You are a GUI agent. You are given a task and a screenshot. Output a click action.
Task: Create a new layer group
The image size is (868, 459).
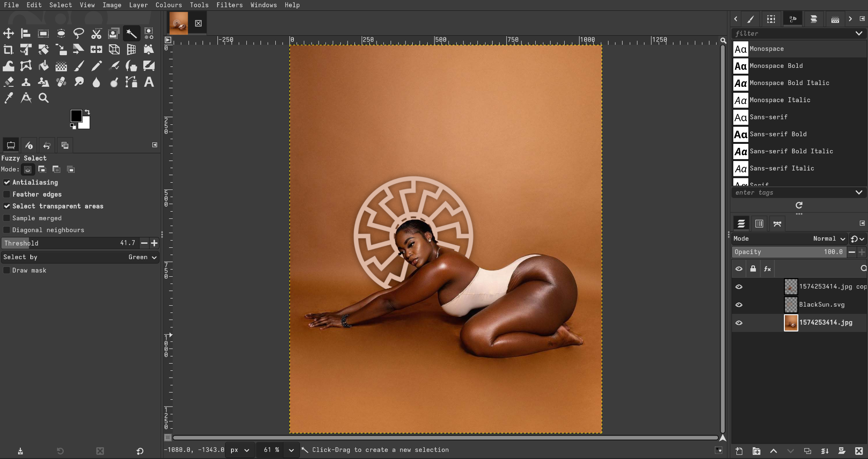[756, 451]
